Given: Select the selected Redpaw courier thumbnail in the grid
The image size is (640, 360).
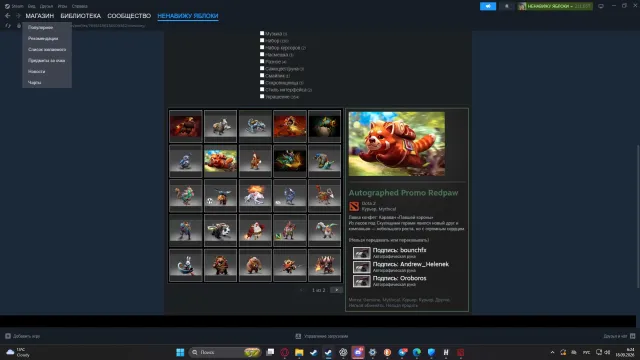Looking at the screenshot, I should click(220, 161).
